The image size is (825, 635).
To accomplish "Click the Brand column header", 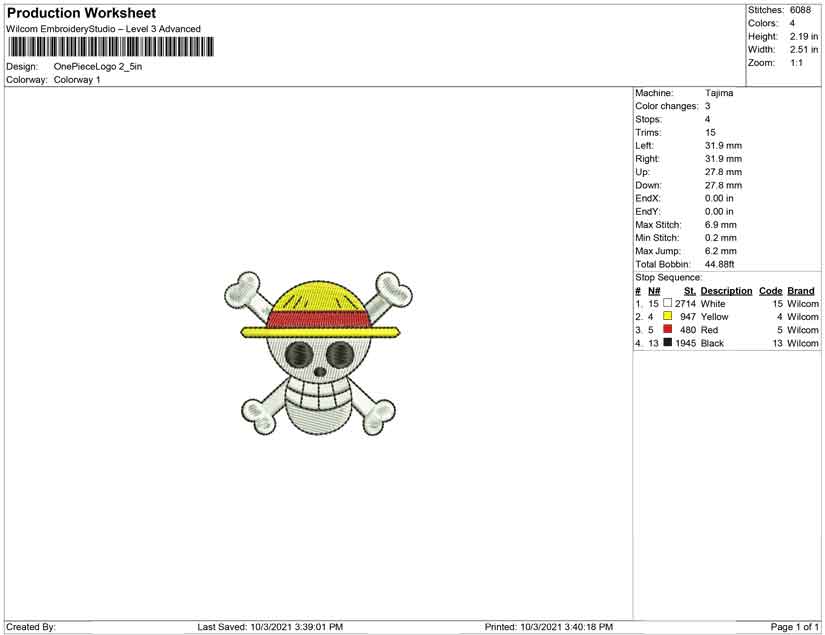I will click(801, 291).
